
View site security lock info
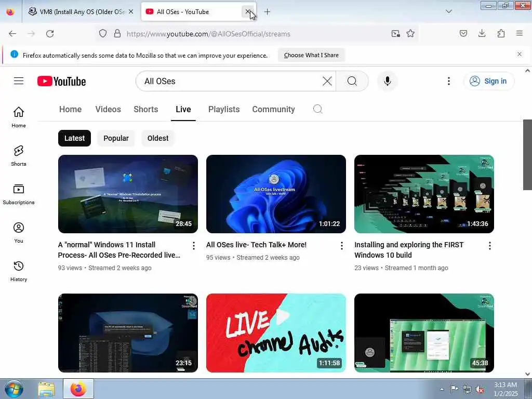click(117, 34)
